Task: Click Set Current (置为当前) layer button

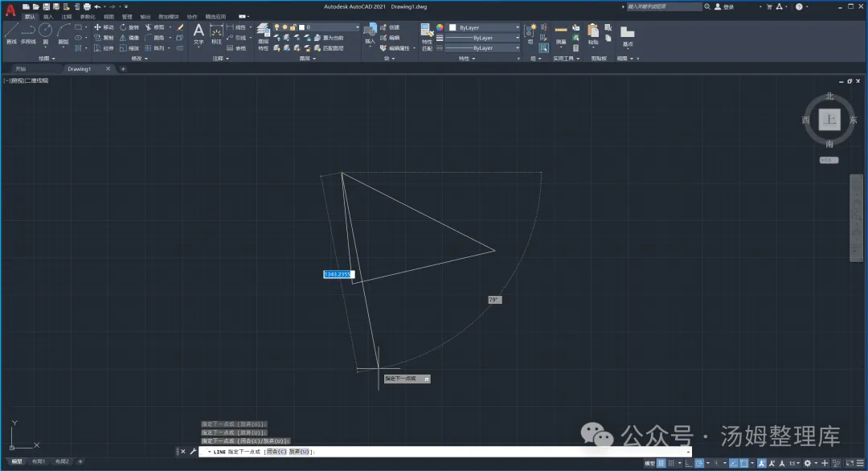Action: tap(330, 38)
